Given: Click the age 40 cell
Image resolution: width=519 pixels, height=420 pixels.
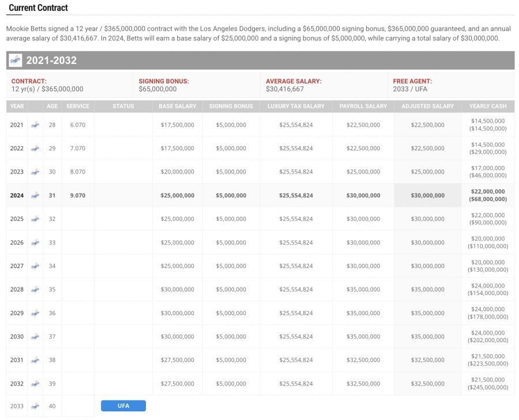Looking at the screenshot, I should pyautogui.click(x=52, y=406).
